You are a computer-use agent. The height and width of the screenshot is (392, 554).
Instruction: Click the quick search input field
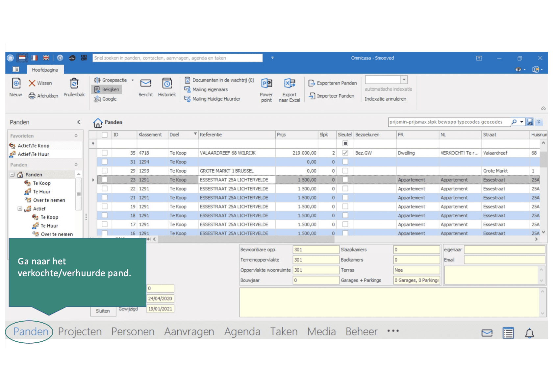178,58
